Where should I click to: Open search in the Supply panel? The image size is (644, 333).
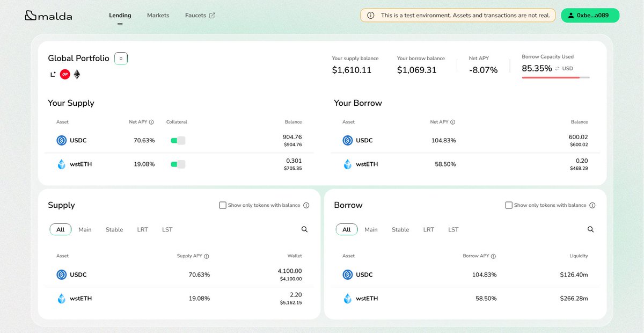304,229
